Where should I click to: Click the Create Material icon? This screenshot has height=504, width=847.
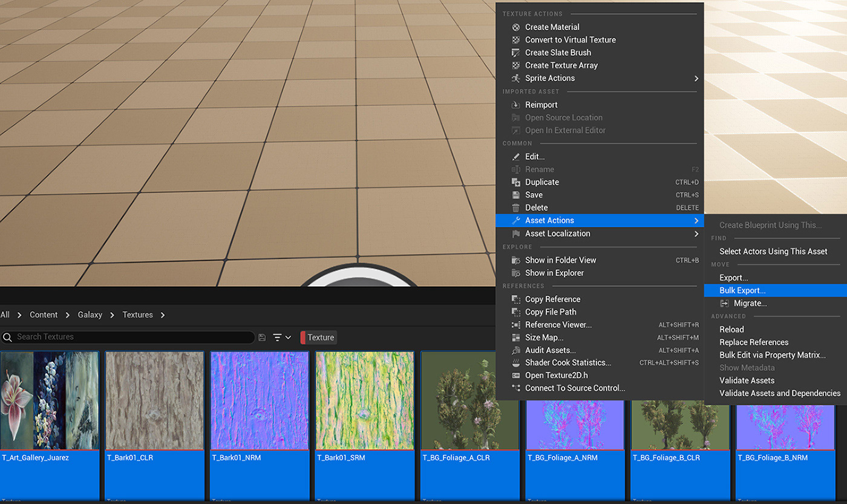click(x=516, y=27)
